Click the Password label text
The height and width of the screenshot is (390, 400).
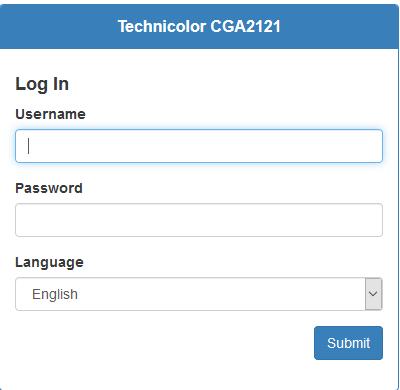click(49, 188)
